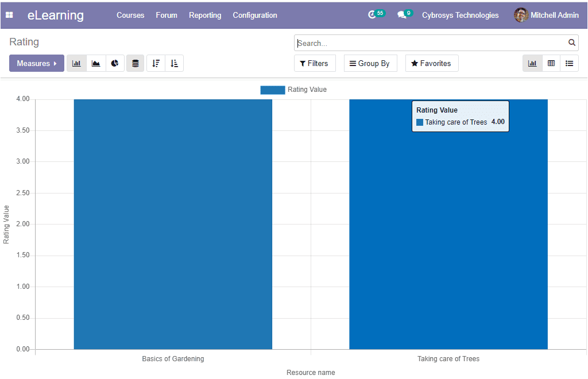Switch to bar chart mode
This screenshot has width=588, height=379.
coord(76,63)
